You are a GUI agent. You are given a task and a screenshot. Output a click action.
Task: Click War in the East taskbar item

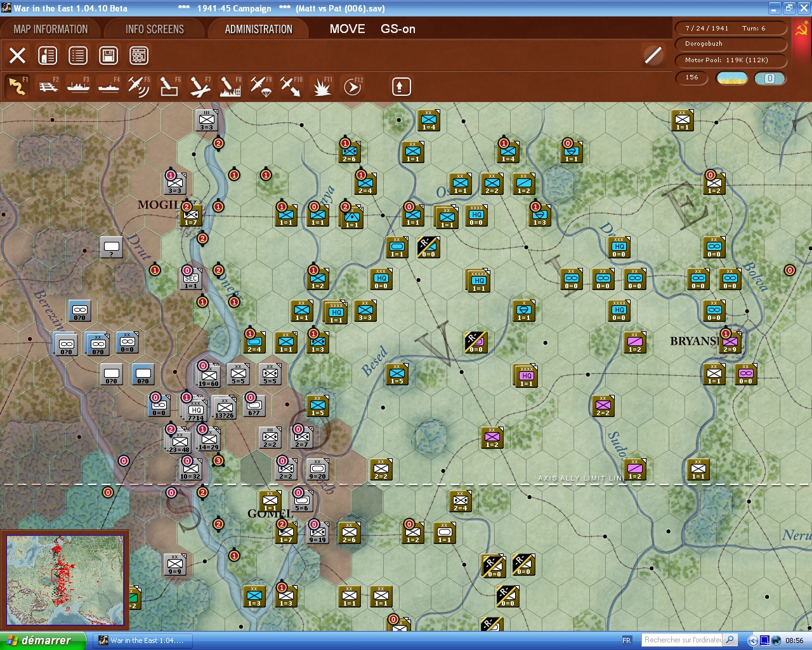point(141,640)
